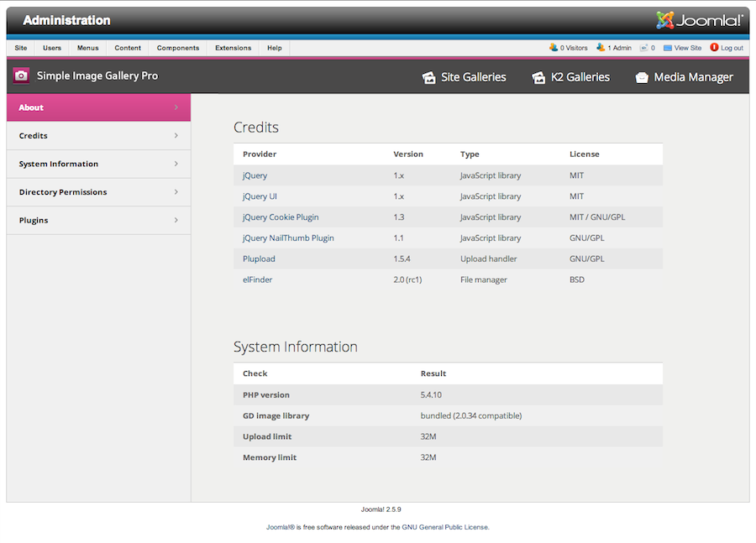Click the BSD license cell
The image size is (756, 543).
pos(576,279)
